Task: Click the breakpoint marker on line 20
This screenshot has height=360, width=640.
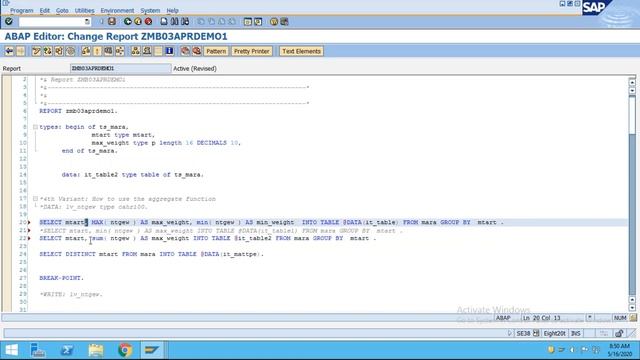Action: tap(29, 222)
